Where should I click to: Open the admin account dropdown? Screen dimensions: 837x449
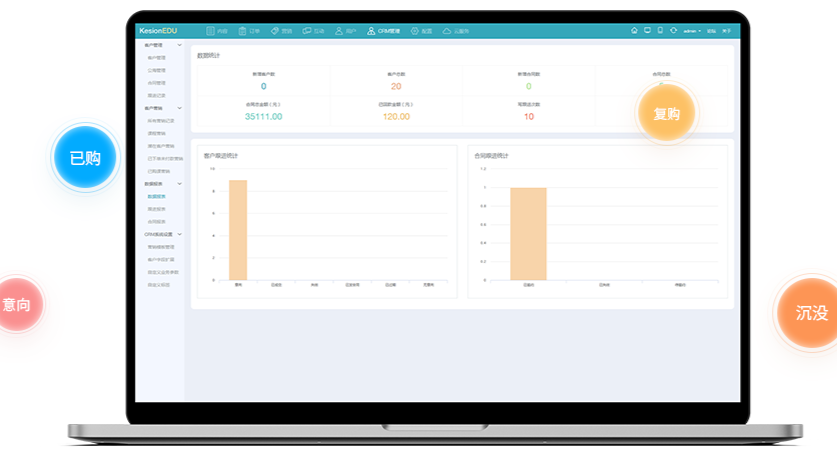tap(692, 31)
